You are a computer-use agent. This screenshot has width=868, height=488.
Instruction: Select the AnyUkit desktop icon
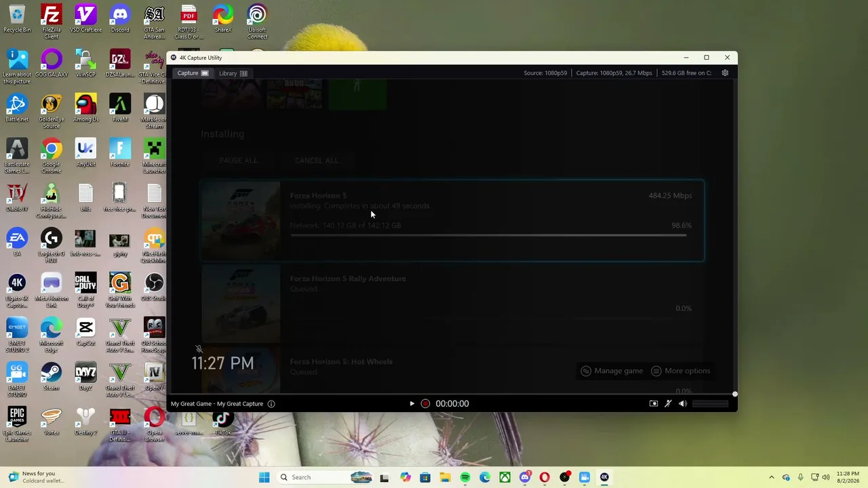(x=85, y=153)
